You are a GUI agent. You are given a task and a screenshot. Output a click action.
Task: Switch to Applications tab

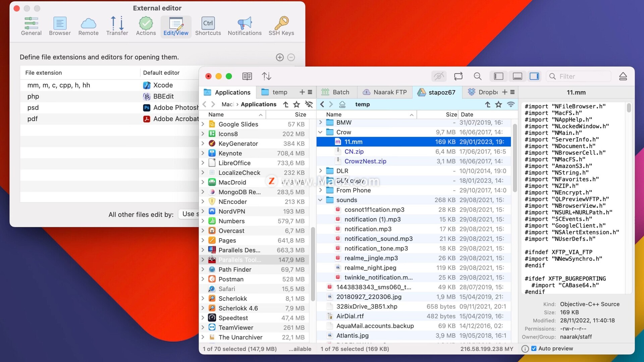[228, 92]
